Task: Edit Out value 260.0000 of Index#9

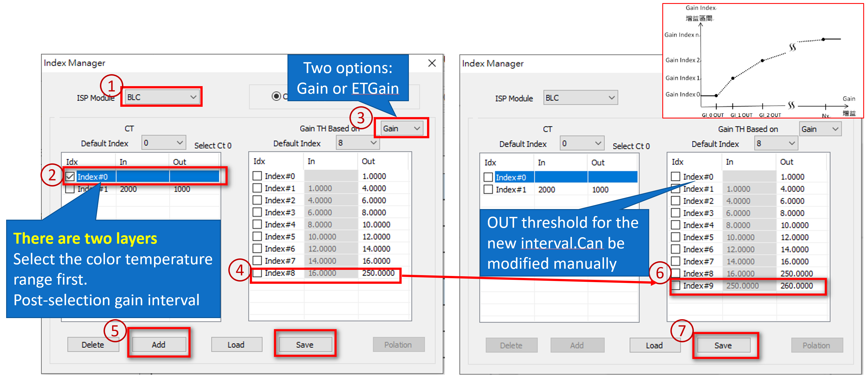Action: tap(797, 286)
